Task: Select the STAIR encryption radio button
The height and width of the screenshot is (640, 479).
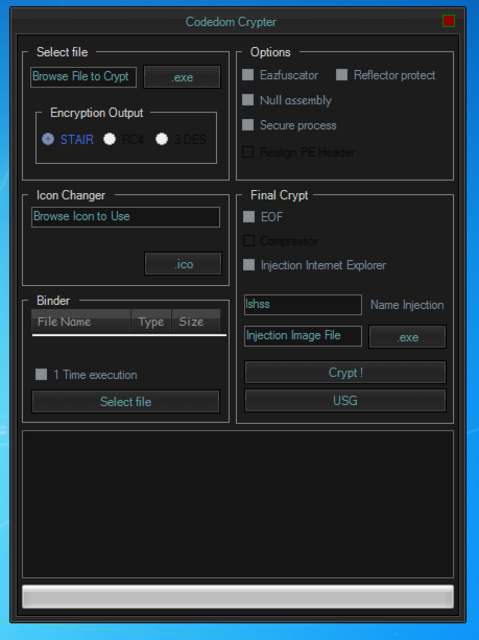Action: [48, 139]
